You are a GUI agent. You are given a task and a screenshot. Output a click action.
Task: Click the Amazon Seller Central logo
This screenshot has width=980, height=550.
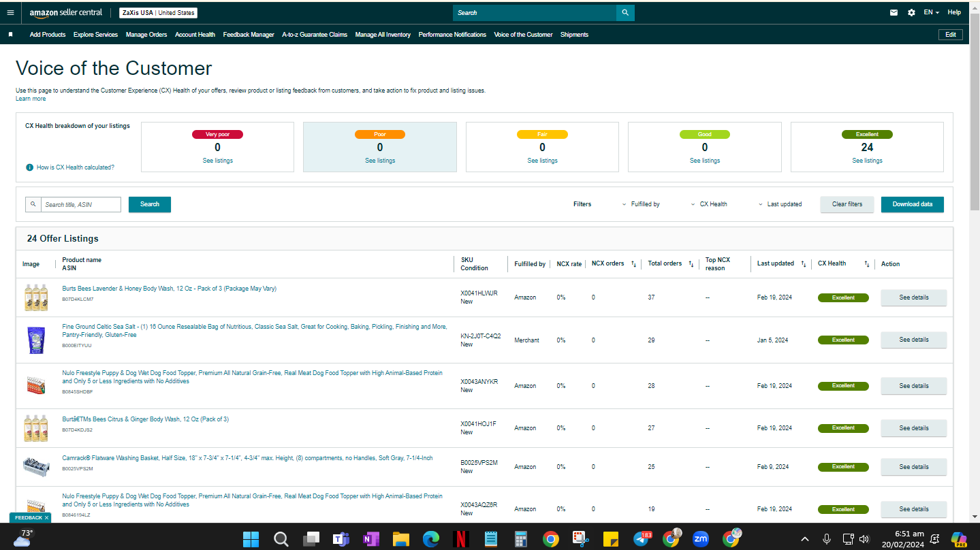[66, 12]
